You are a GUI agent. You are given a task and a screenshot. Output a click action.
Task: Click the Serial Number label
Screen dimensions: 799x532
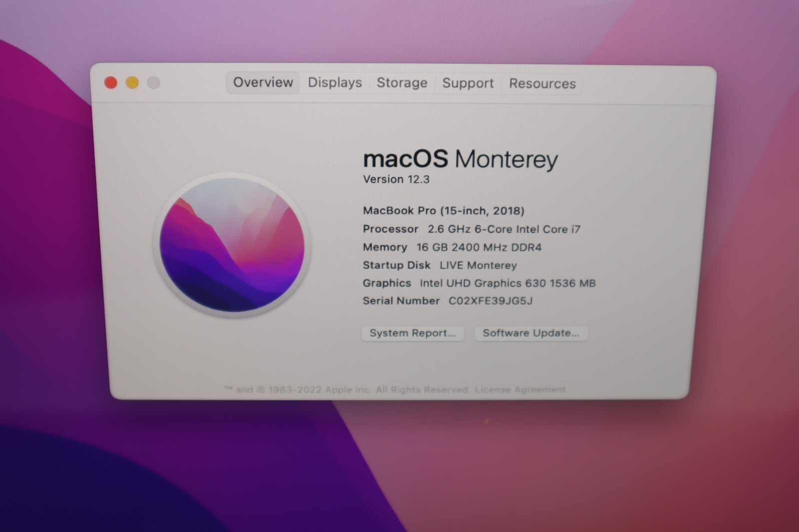point(401,301)
